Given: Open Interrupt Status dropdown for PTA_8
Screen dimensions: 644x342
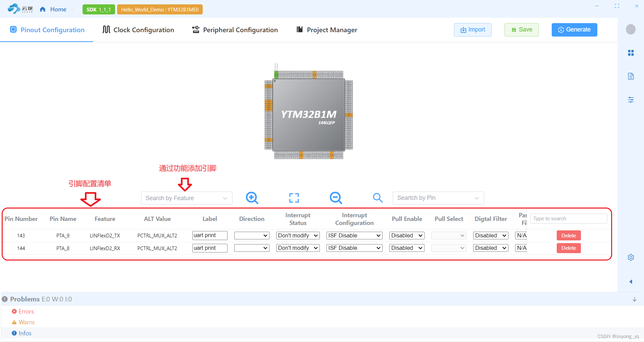Looking at the screenshot, I should (x=298, y=248).
